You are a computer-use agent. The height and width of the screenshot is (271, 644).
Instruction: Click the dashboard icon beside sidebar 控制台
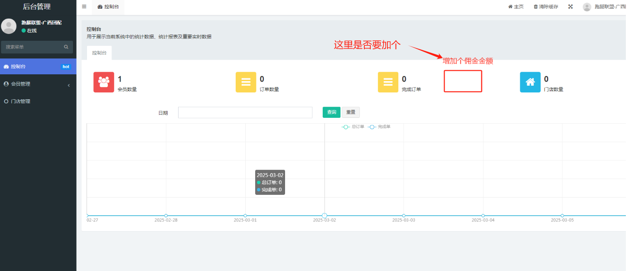pyautogui.click(x=6, y=67)
